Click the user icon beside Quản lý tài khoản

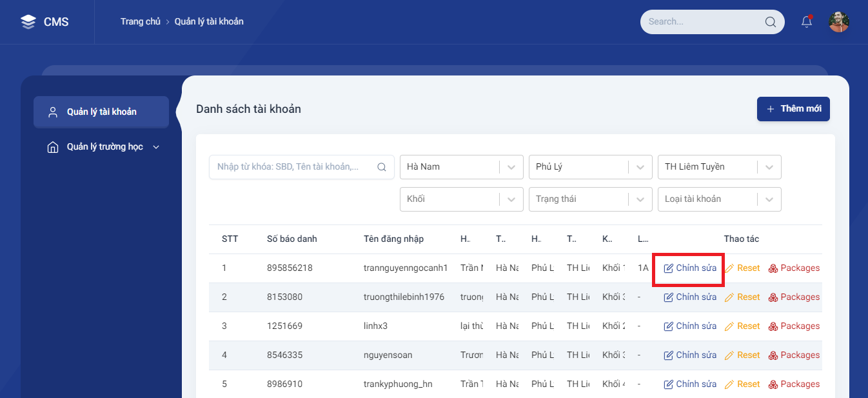click(x=53, y=112)
